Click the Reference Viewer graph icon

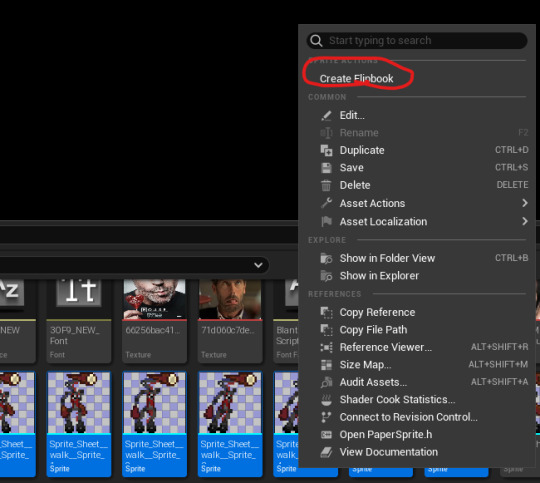pos(326,347)
